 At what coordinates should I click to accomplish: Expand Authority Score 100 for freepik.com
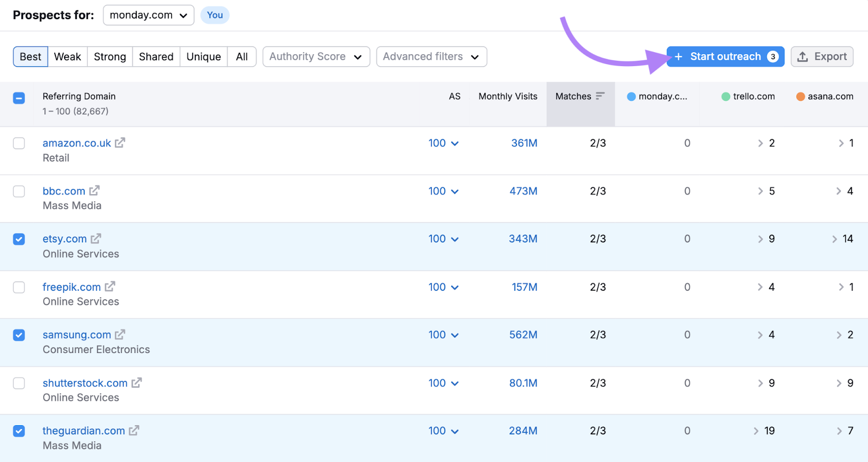point(443,287)
